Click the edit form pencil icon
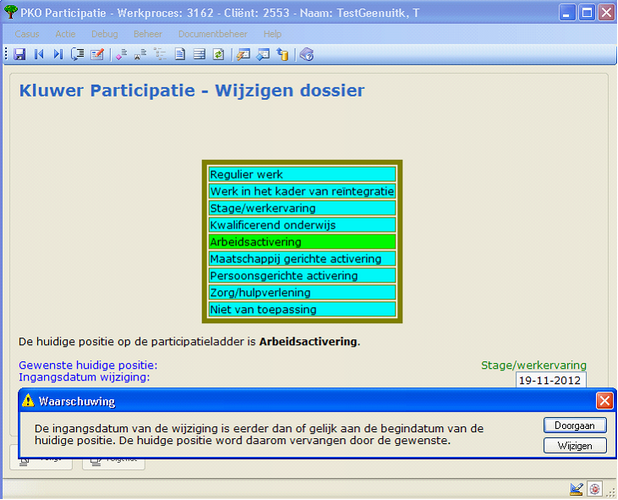Image resolution: width=618 pixels, height=500 pixels. click(97, 54)
